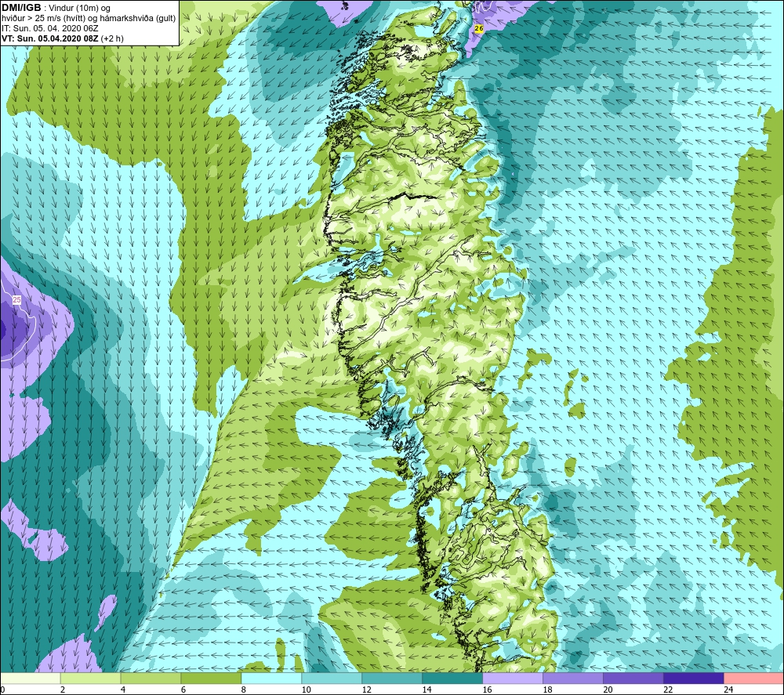Click the legend scale value "18"
Viewport: 784px width, 695px height.
[x=547, y=690]
